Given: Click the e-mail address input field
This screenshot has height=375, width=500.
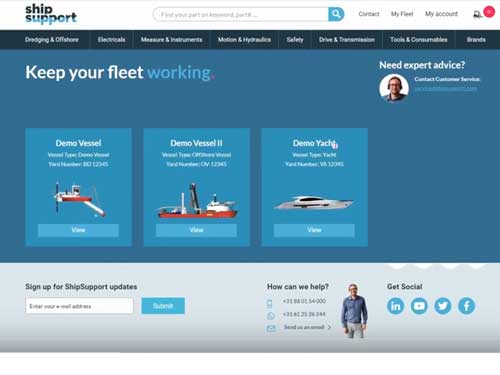Looking at the screenshot, I should 79,306.
